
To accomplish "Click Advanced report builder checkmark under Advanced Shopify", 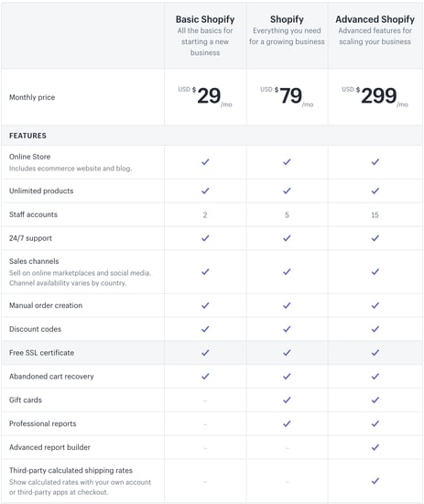I will point(375,447).
